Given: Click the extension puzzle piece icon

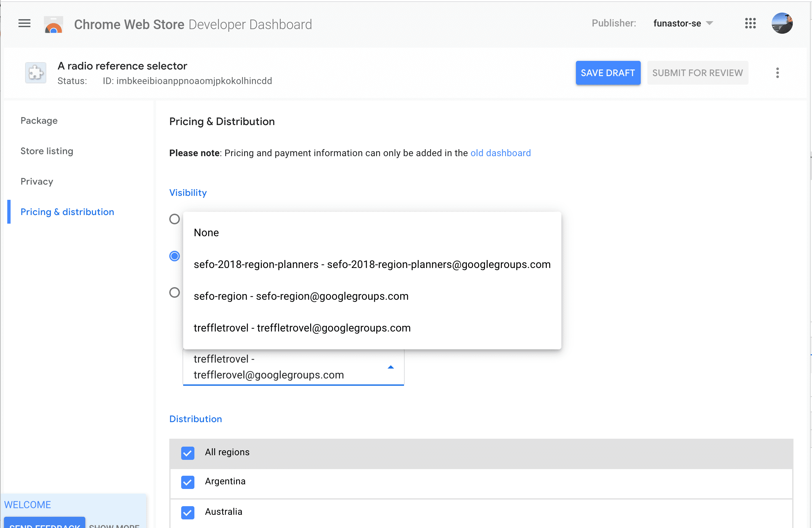Looking at the screenshot, I should (35, 72).
